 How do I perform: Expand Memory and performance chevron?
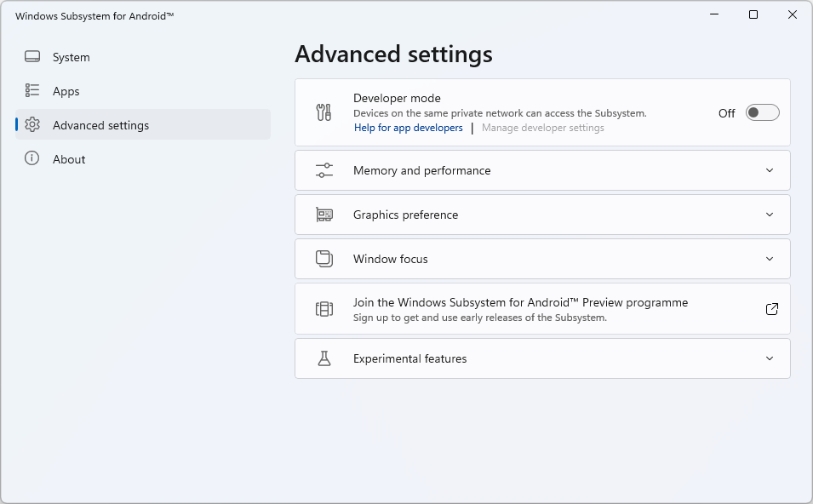click(x=770, y=170)
